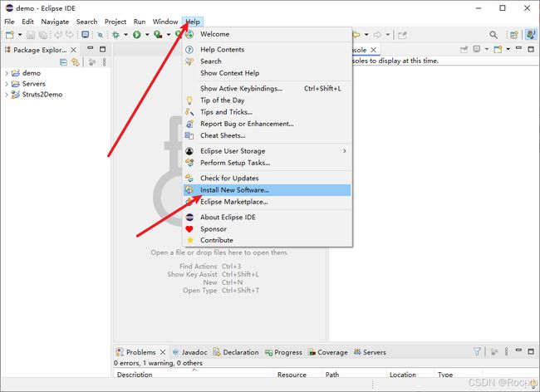Switch to the Progress tab

tap(283, 352)
